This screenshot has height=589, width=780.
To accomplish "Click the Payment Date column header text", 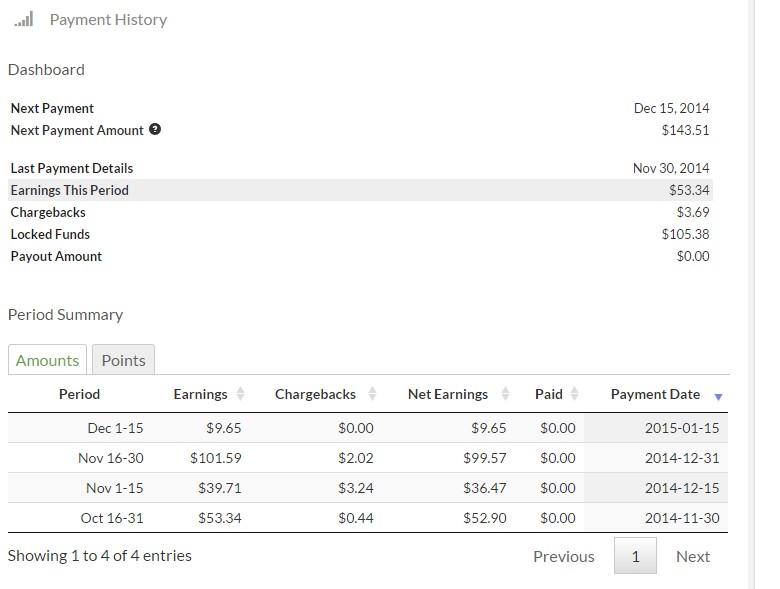I will pyautogui.click(x=655, y=394).
